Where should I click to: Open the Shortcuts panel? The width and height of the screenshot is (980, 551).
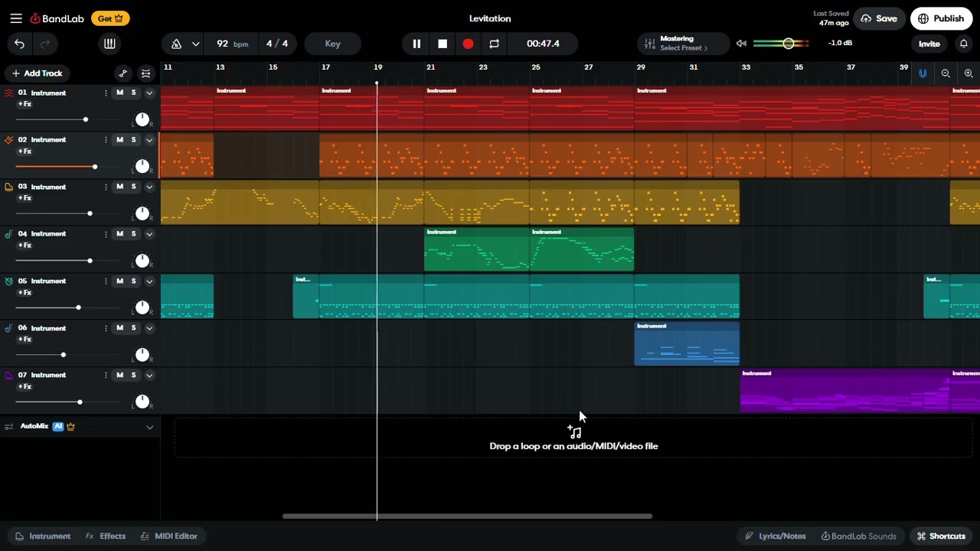[x=941, y=536]
